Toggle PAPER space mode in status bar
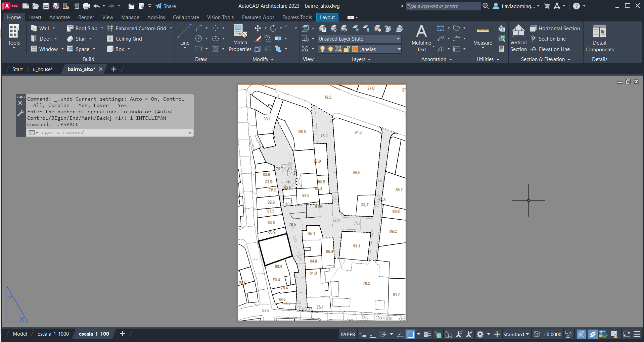 (x=348, y=334)
